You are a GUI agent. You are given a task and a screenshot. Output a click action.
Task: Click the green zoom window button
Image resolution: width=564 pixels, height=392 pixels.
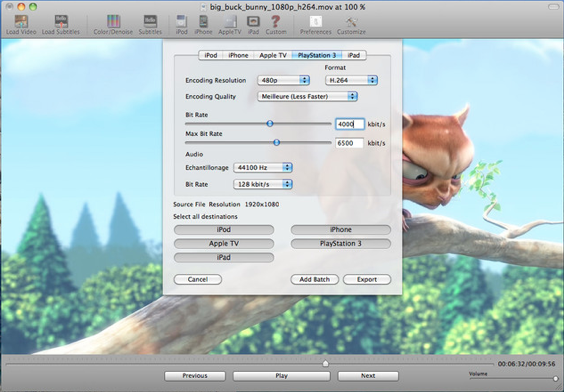pos(33,7)
